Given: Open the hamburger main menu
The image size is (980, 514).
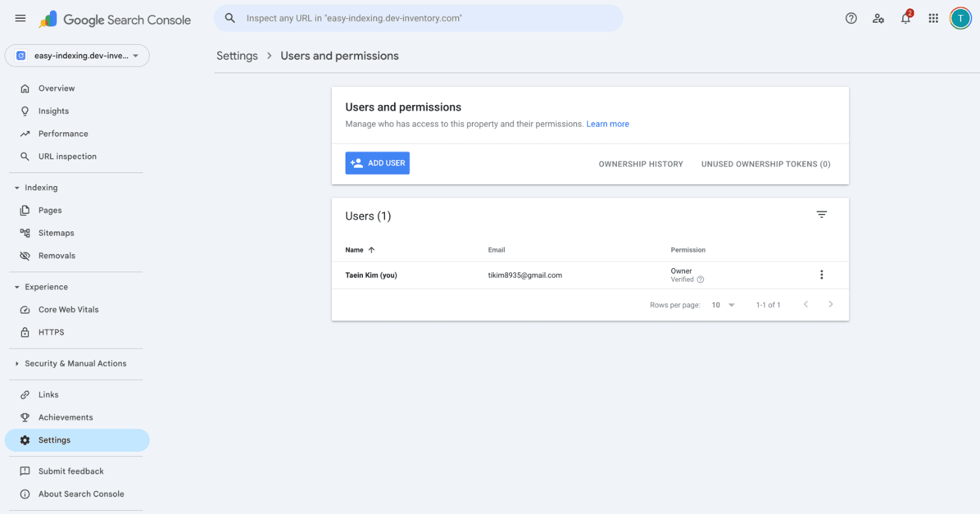Looking at the screenshot, I should tap(20, 18).
